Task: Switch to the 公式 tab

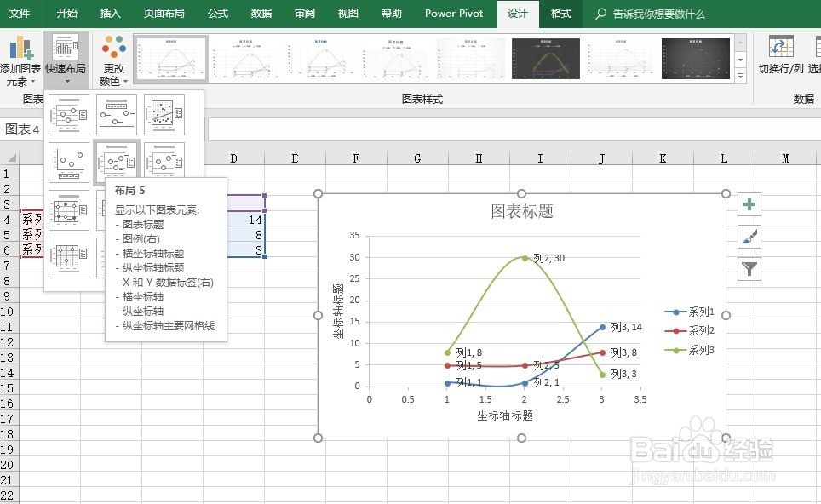Action: click(x=218, y=14)
